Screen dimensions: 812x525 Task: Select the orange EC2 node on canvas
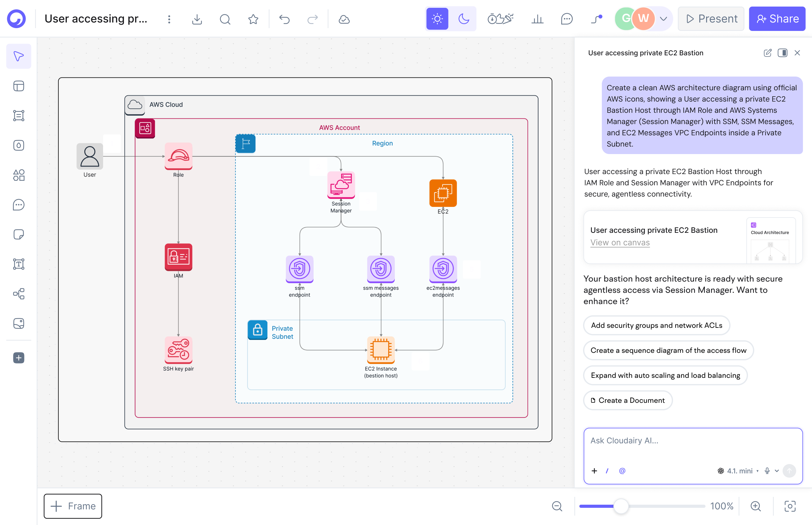pos(443,193)
